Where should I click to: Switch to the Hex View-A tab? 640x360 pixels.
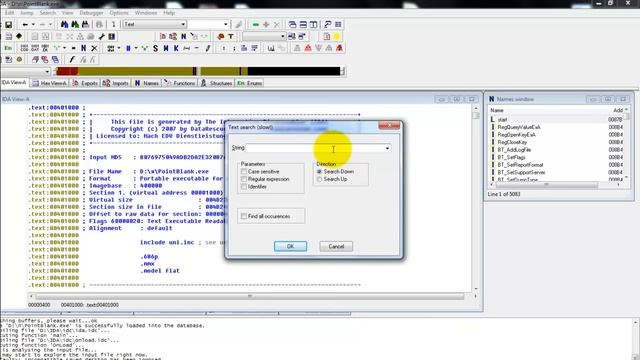pos(50,83)
